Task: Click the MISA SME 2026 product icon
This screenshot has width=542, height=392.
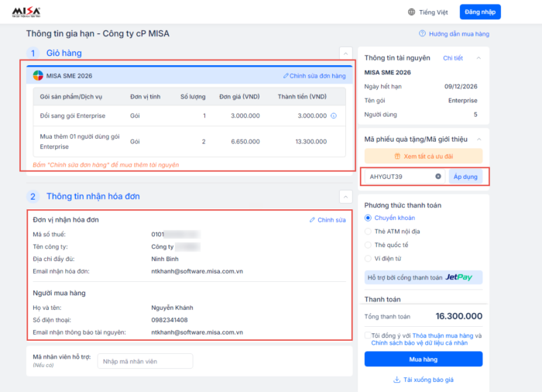Action: pos(37,76)
